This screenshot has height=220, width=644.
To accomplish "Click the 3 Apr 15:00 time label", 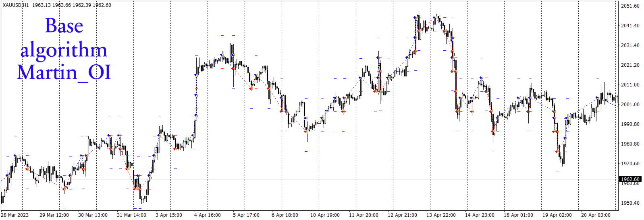I will (169, 215).
